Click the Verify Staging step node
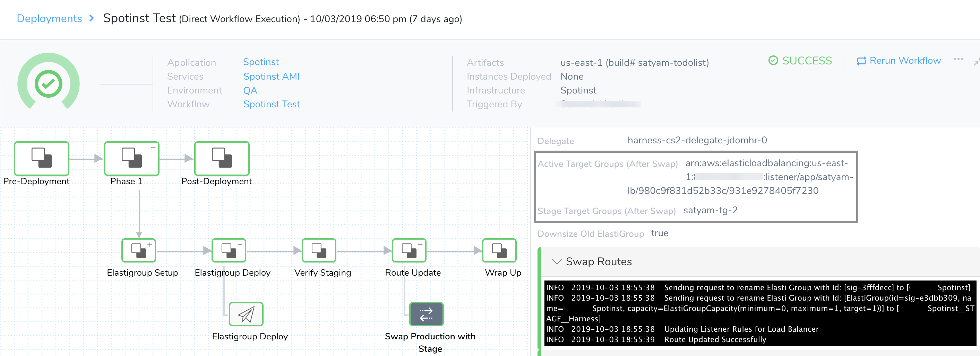The width and height of the screenshot is (980, 356). click(319, 250)
